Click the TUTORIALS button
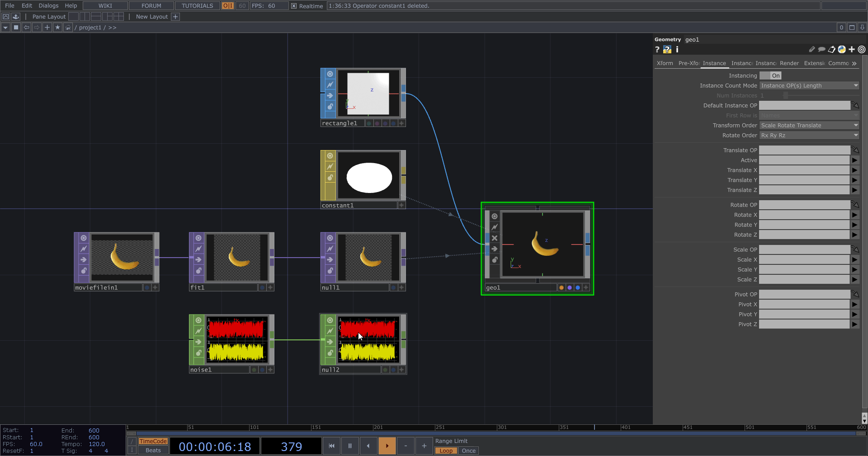The height and width of the screenshot is (456, 868). 197,6
